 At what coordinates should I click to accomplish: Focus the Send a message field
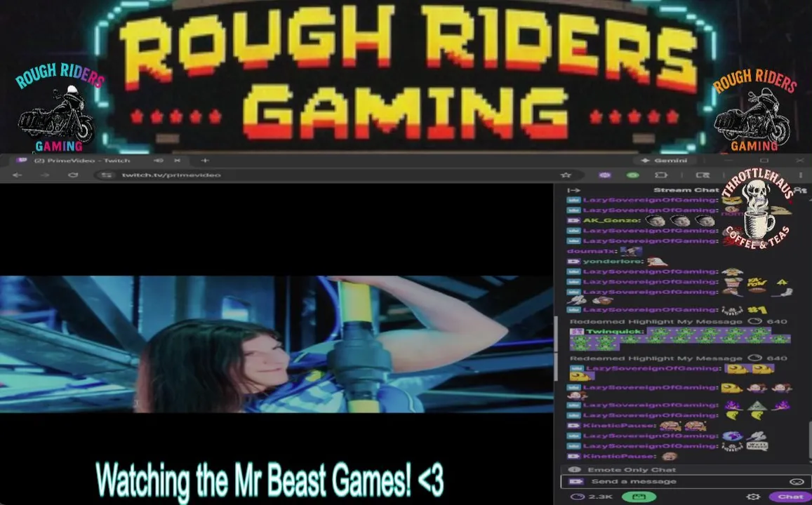coord(686,482)
